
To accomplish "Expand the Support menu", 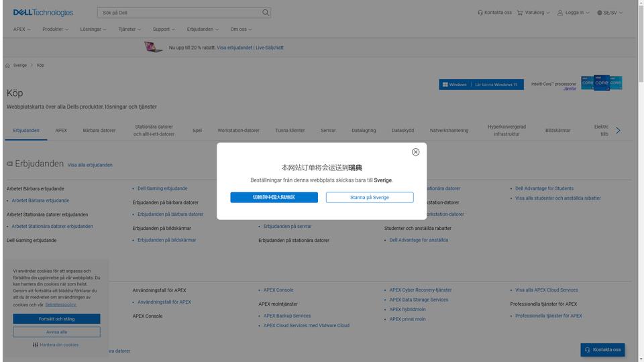I will (164, 29).
